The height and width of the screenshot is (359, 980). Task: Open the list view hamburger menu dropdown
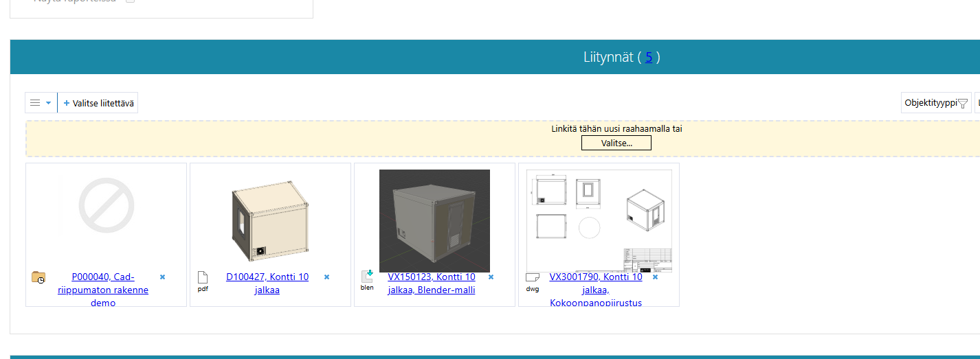(41, 103)
